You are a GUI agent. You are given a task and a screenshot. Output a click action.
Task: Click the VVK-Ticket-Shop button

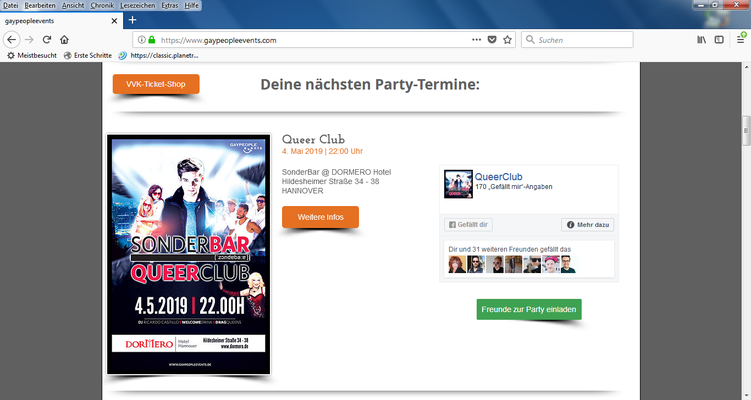coord(156,84)
